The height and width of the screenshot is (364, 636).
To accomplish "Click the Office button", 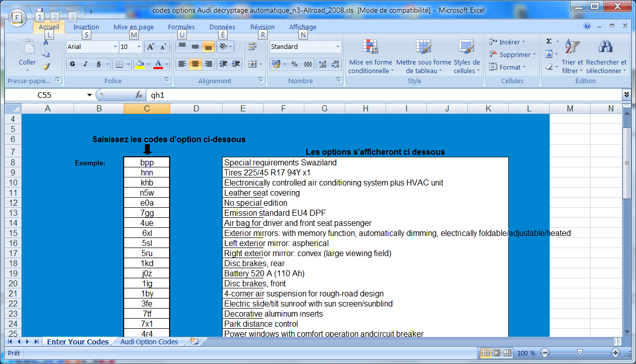I will click(17, 17).
